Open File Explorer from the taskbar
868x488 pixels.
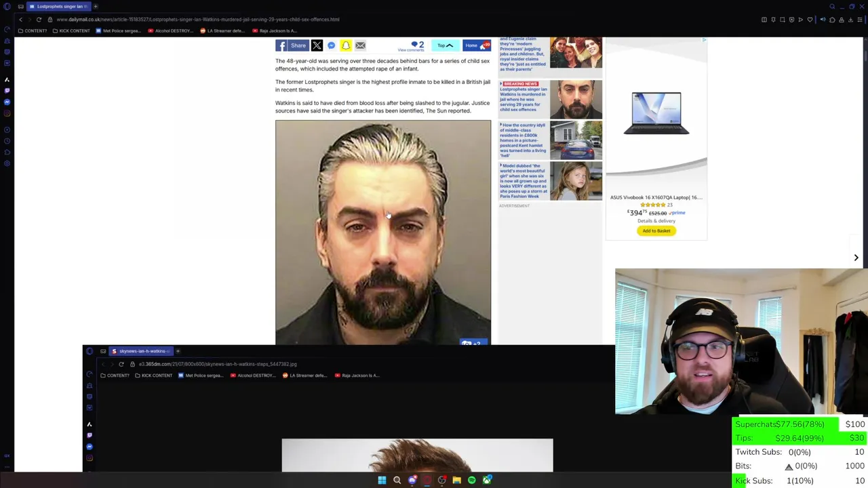(456, 481)
